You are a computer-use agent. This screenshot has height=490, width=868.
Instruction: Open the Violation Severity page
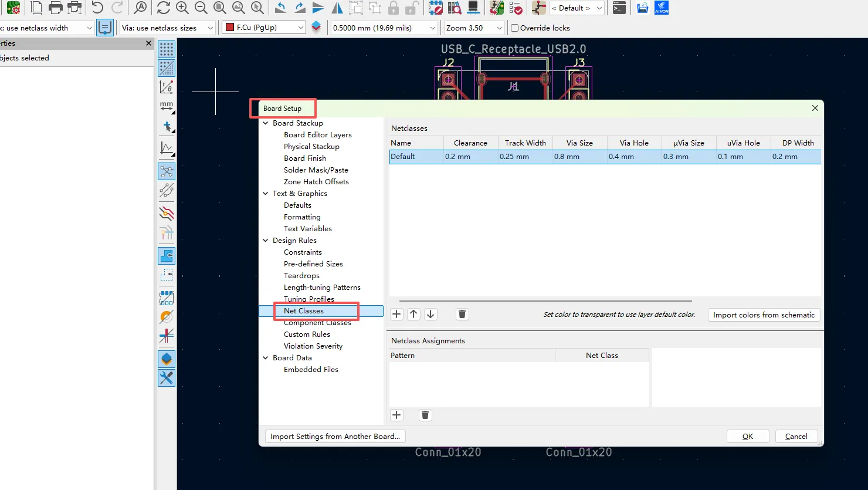(313, 346)
